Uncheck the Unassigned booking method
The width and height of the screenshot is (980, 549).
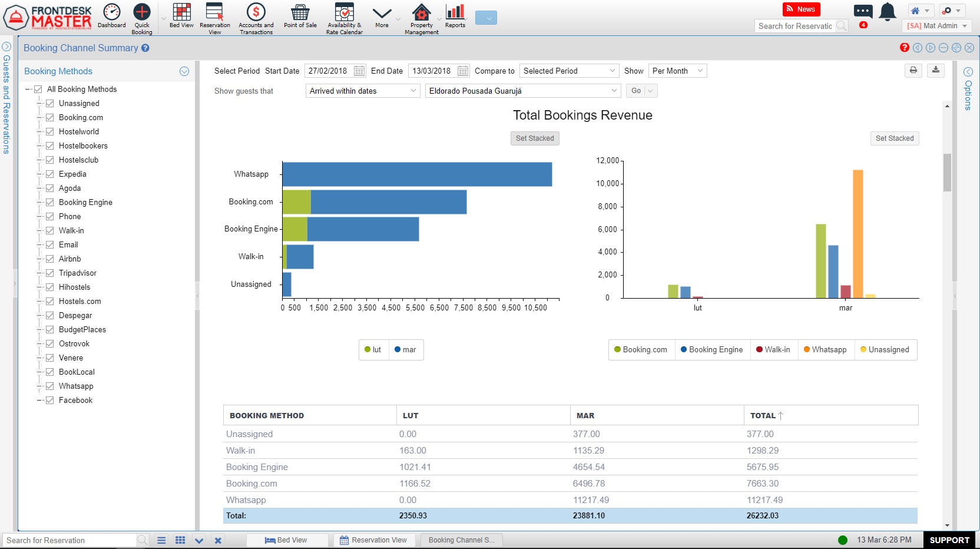50,103
